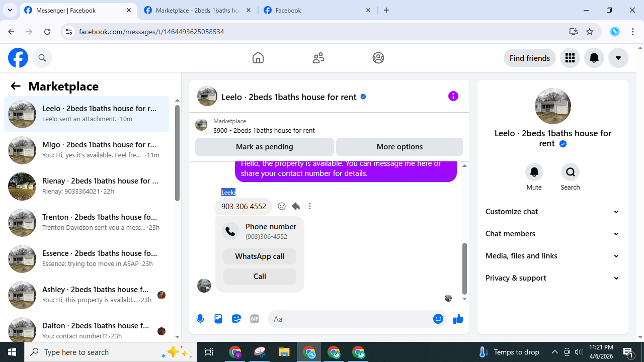Open Migo conversation in list
Screen dimensions: 644x362
click(87, 150)
